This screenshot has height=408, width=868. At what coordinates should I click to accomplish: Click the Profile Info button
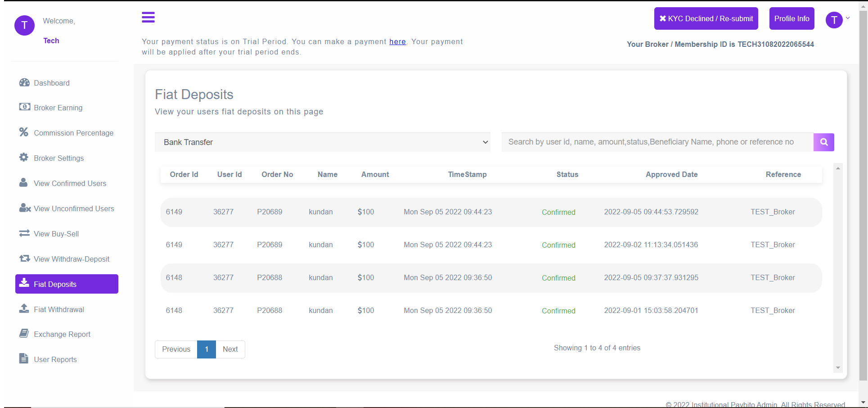[791, 18]
